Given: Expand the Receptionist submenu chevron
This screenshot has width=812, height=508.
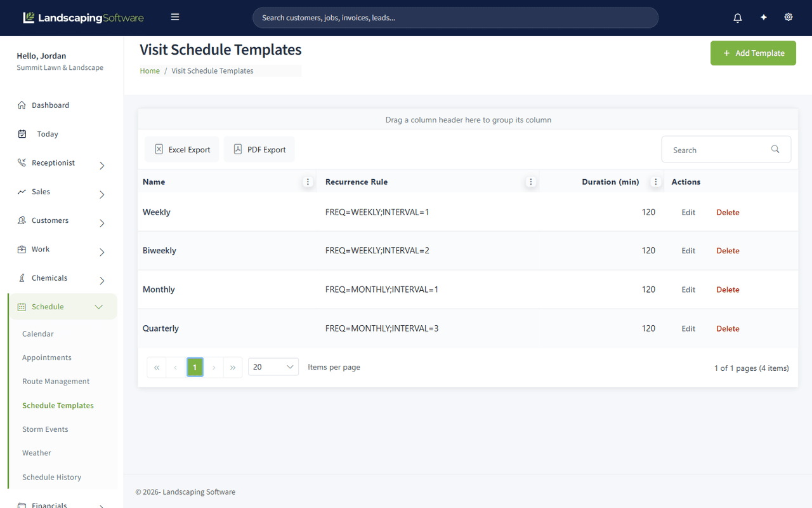Looking at the screenshot, I should 102,166.
